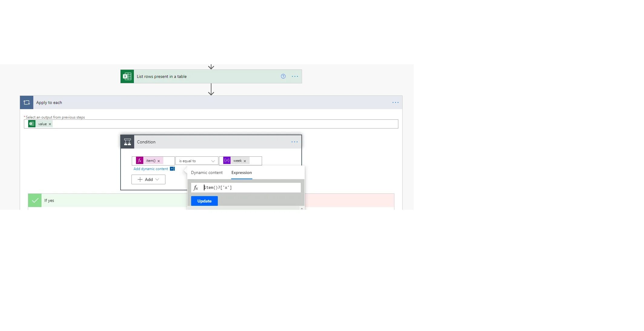
Task: Remove the week variable token
Action: (x=245, y=161)
